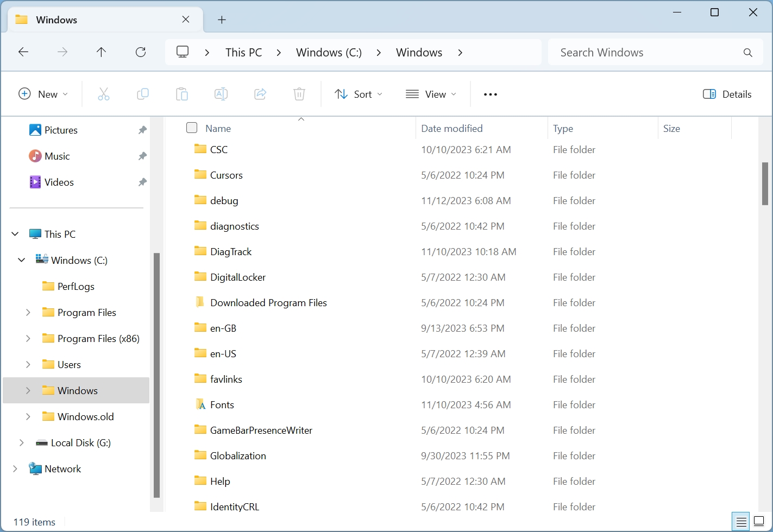Add a new tab with plus button
Viewport: 773px width, 532px height.
click(222, 20)
